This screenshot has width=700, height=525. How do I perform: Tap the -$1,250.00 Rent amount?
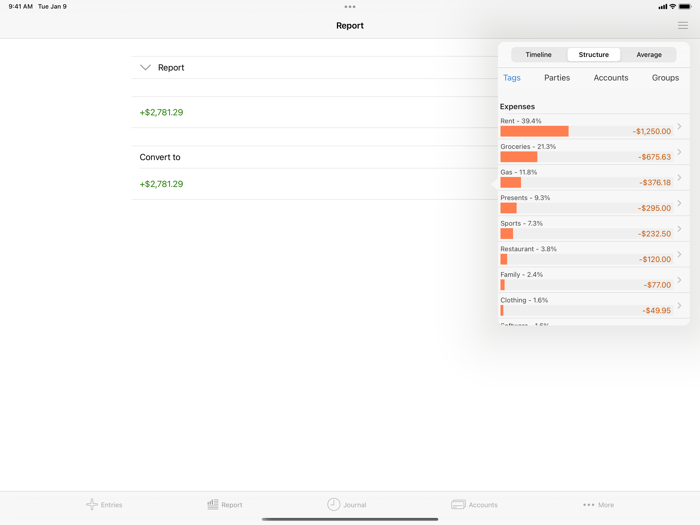(651, 131)
